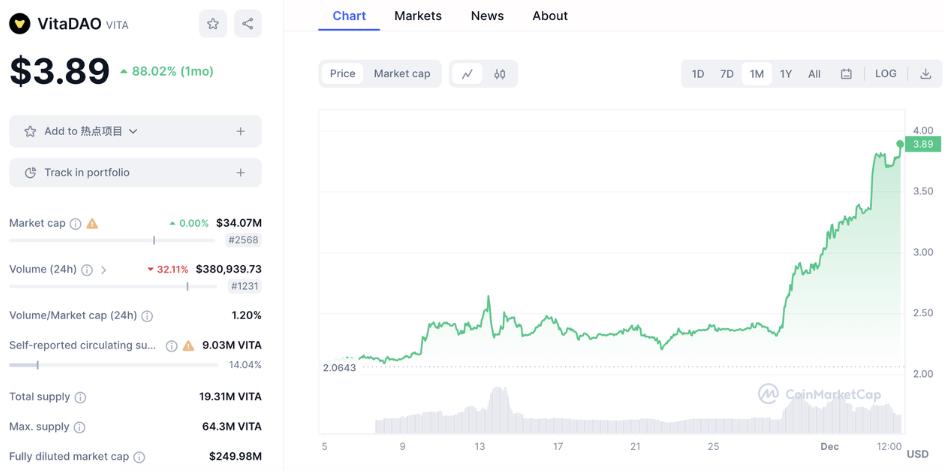This screenshot has width=944, height=474.
Task: Toggle chart to Price view
Action: (x=343, y=74)
